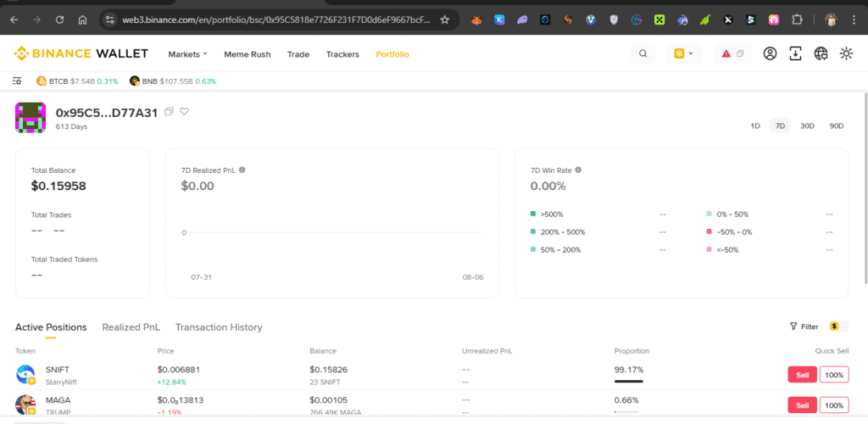Select the 30D time range option
Viewport: 868px width, 424px height.
tap(807, 126)
